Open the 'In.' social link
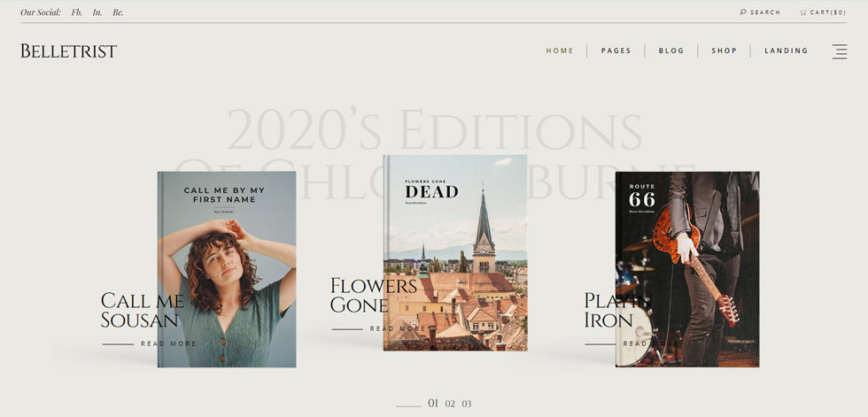Viewport: 868px width, 417px height. [97, 12]
